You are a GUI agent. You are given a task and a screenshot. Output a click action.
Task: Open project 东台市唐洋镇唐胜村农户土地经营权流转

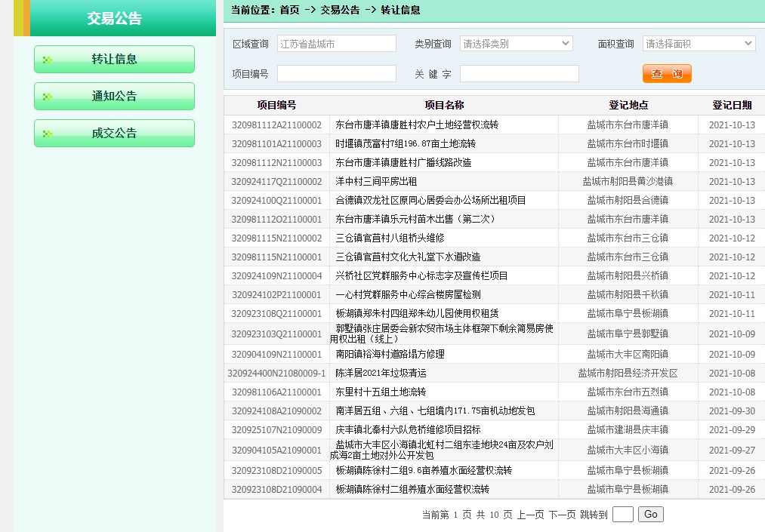click(417, 125)
